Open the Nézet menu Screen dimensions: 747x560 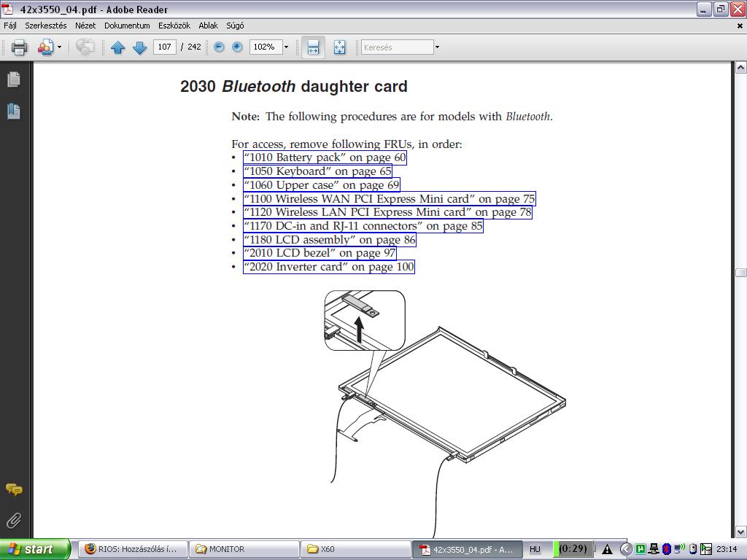tap(85, 26)
